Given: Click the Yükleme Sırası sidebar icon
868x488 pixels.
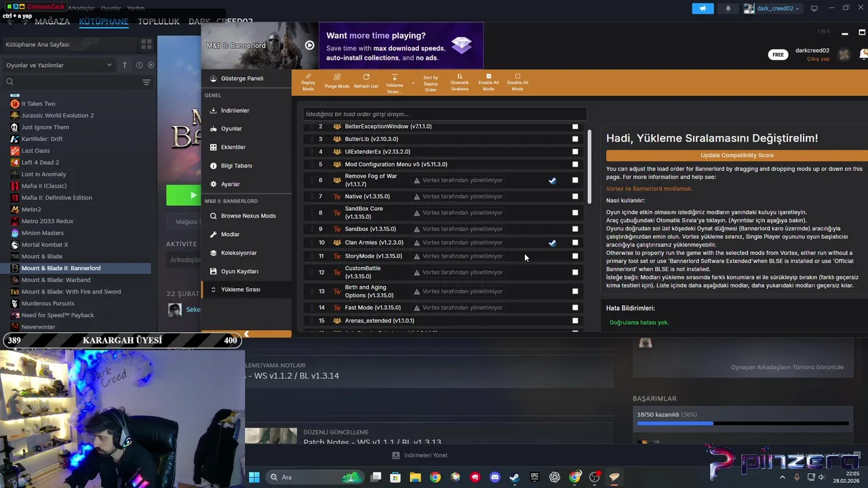Looking at the screenshot, I should click(x=214, y=289).
